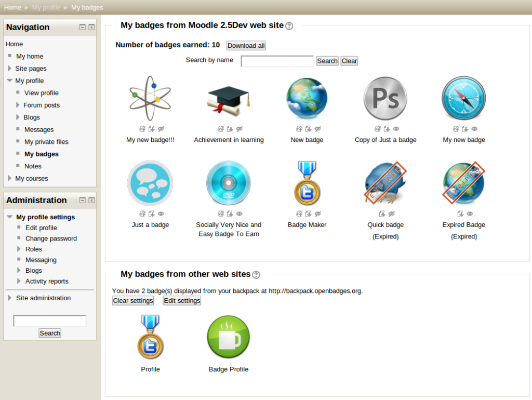Toggle visibility of 'Badge Maker' badge
Viewport: 532px width, 400px height.
(317, 214)
